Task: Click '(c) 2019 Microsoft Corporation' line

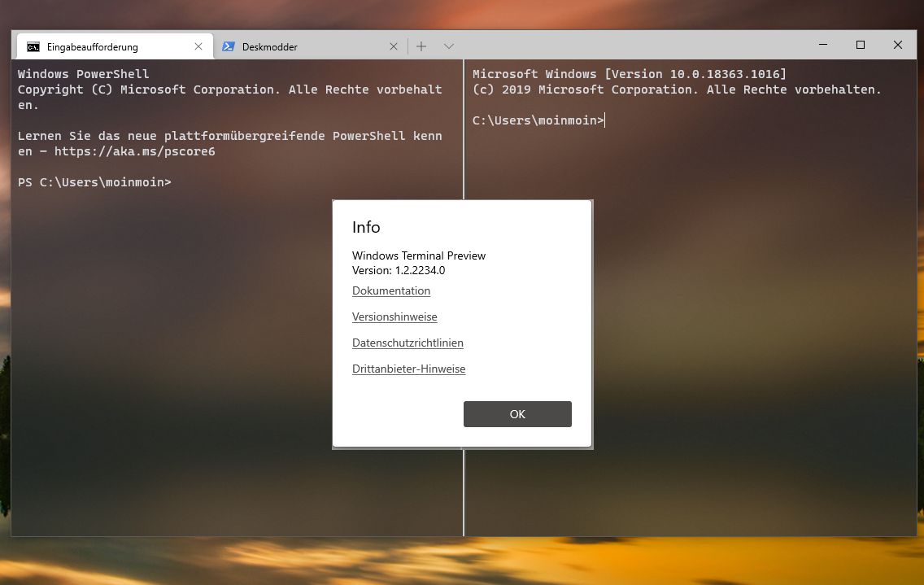Action: click(x=677, y=89)
